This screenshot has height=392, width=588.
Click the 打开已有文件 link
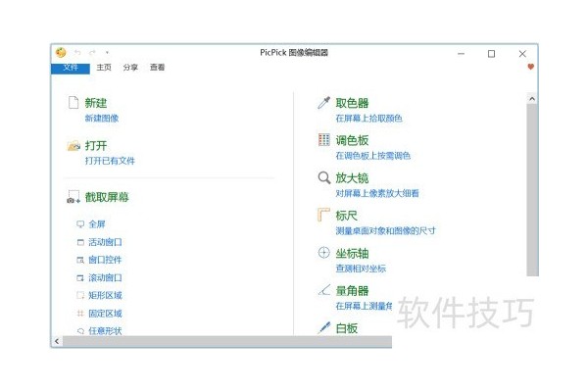[110, 161]
